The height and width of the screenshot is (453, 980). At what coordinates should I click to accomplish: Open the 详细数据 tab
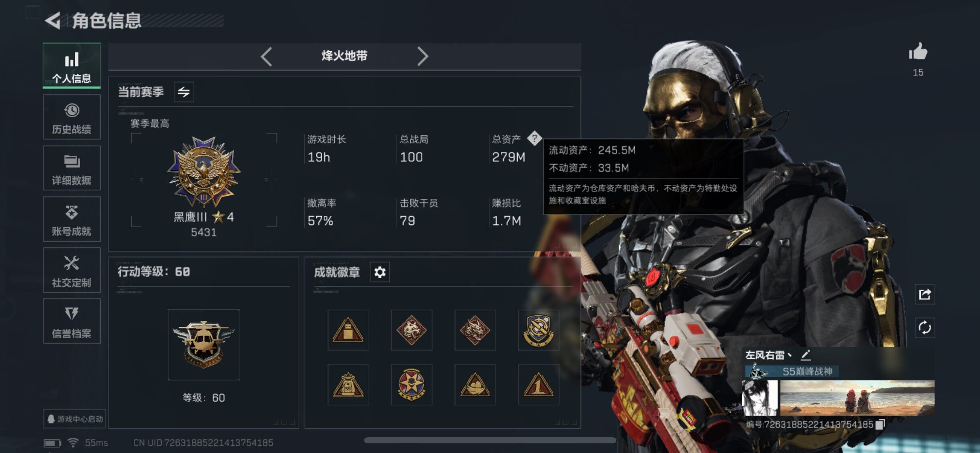[72, 168]
